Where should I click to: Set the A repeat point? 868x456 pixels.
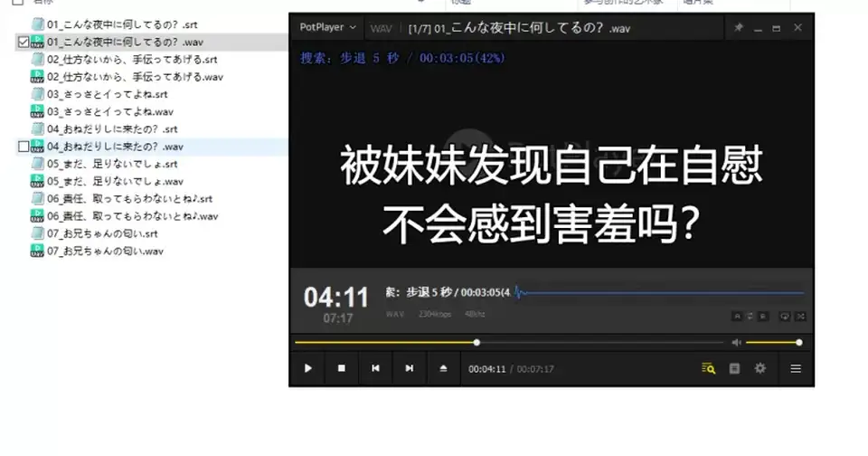click(x=737, y=317)
